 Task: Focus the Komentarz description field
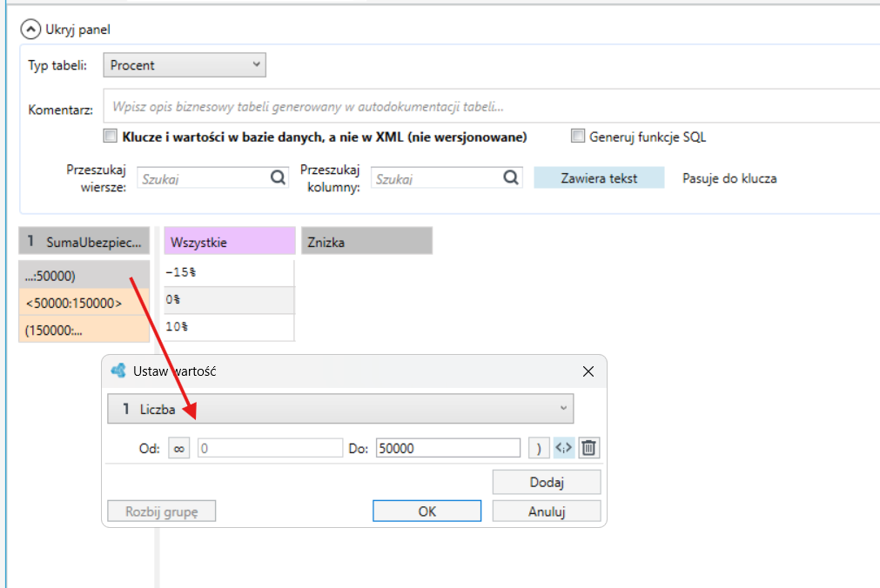tap(491, 106)
